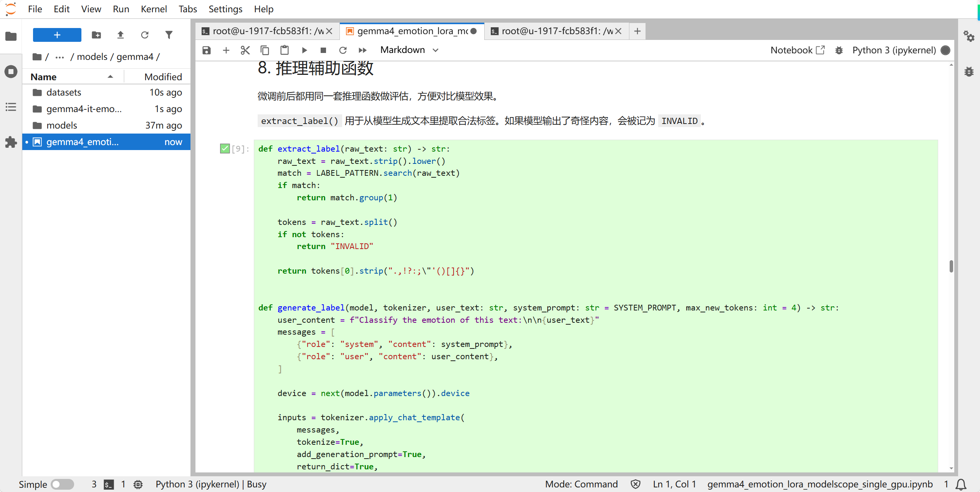The image size is (980, 492).
Task: Go to root folder in breadcrumb
Action: (37, 57)
